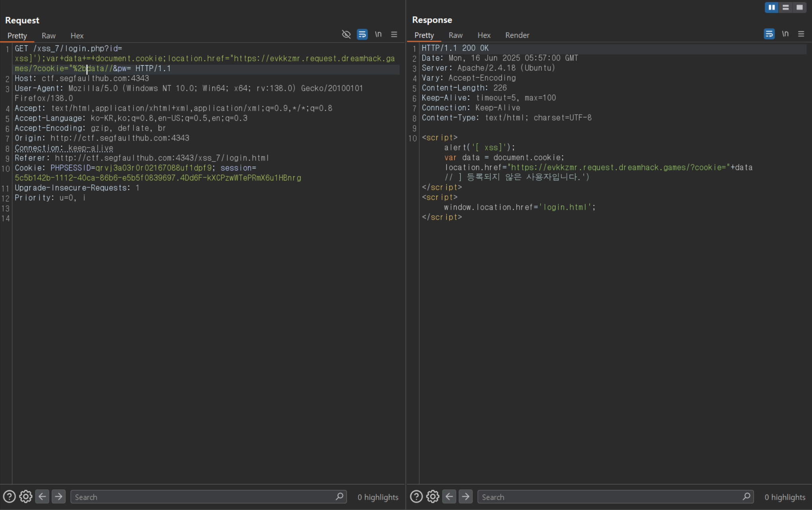Open Request search help icon

point(9,496)
